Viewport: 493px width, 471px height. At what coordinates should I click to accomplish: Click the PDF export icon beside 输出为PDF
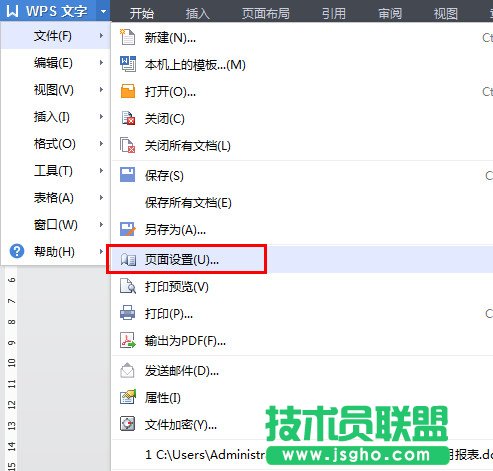coord(128,340)
